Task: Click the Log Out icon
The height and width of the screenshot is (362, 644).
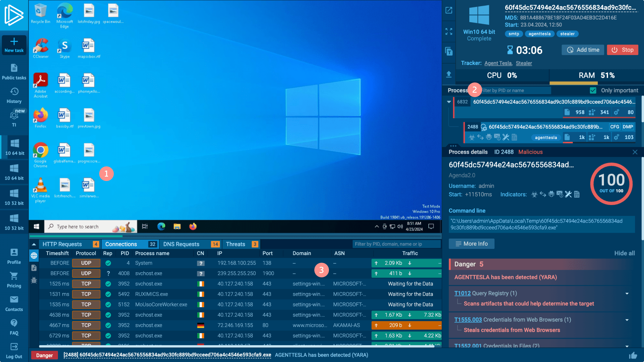Action: point(14,347)
